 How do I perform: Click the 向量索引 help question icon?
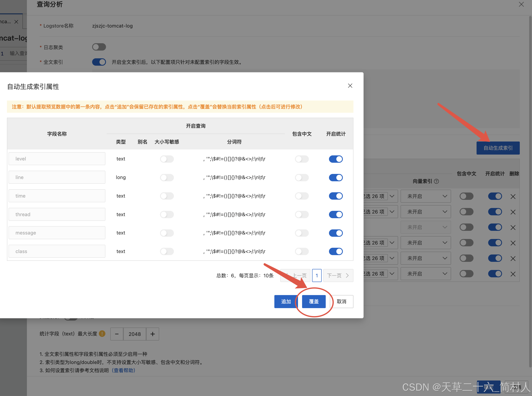click(436, 181)
